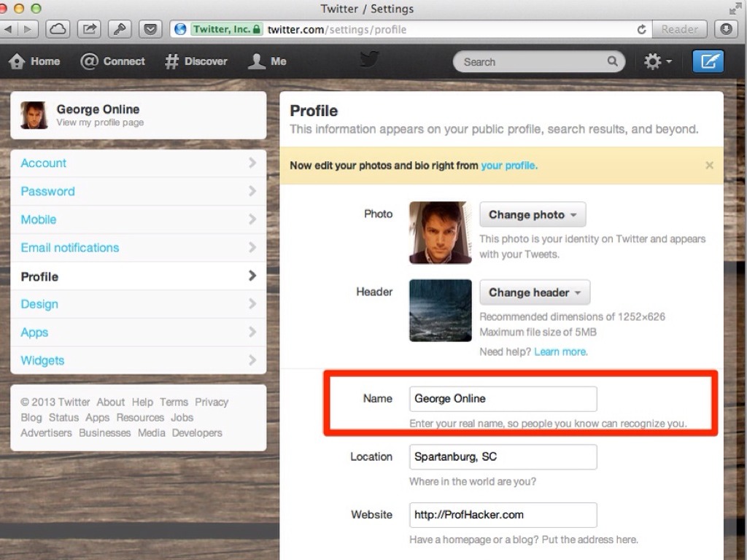Image resolution: width=747 pixels, height=560 pixels.
Task: Expand the Change photo dropdown
Action: [x=533, y=215]
